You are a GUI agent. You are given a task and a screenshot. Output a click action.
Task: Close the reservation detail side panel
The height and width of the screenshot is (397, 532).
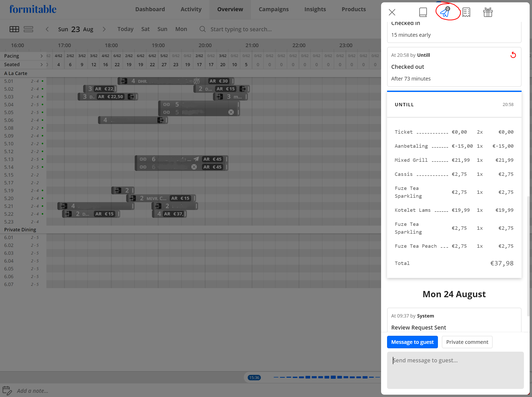tap(392, 12)
